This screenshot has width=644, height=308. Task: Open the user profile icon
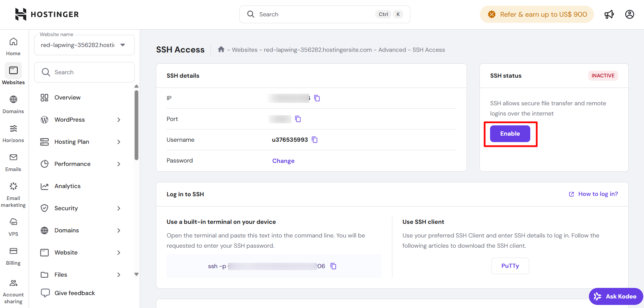click(629, 14)
